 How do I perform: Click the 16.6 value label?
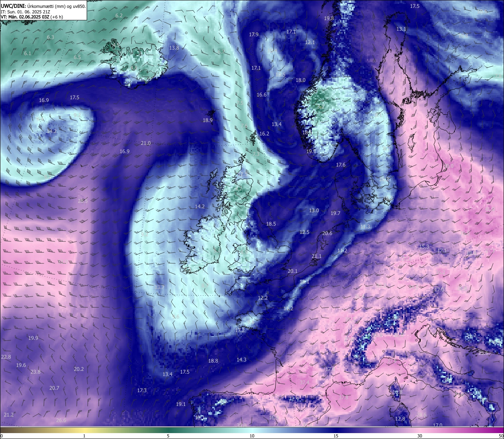pos(261,95)
